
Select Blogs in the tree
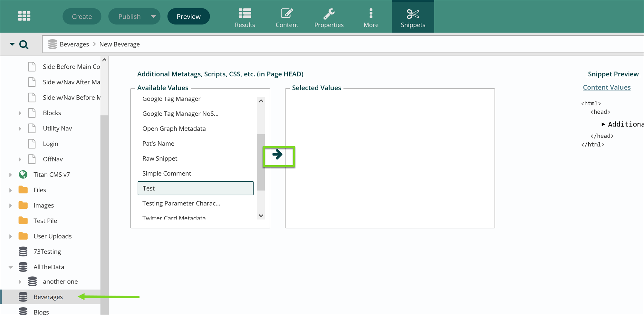[x=41, y=312]
